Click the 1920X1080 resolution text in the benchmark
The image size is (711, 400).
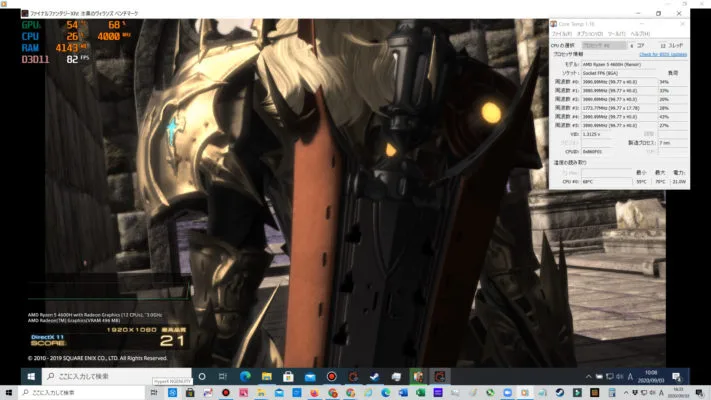[131, 330]
